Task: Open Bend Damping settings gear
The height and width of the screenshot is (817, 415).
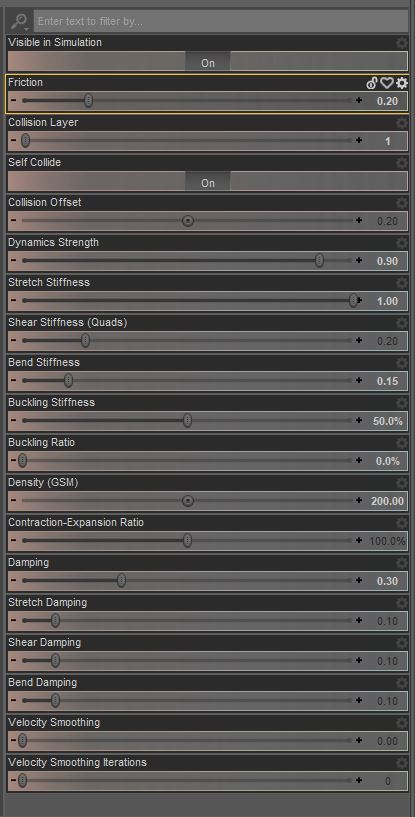Action: click(401, 683)
